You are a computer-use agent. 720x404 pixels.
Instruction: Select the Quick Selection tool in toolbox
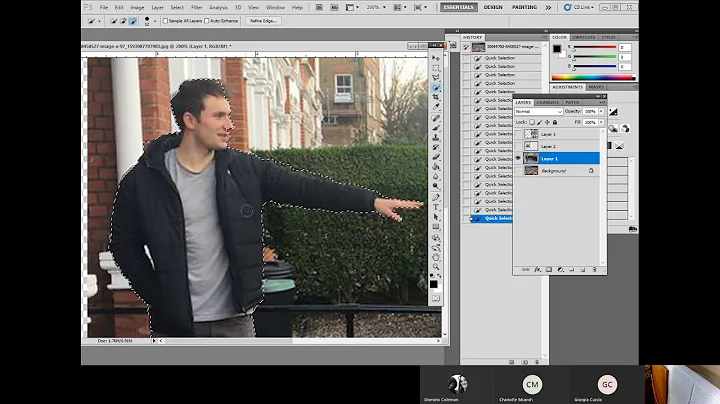(x=436, y=88)
